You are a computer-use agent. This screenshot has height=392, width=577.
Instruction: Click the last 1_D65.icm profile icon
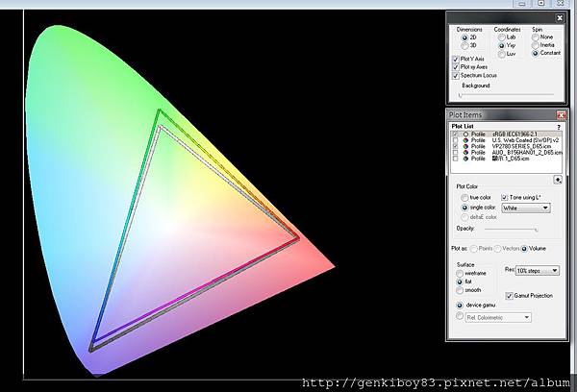[465, 159]
